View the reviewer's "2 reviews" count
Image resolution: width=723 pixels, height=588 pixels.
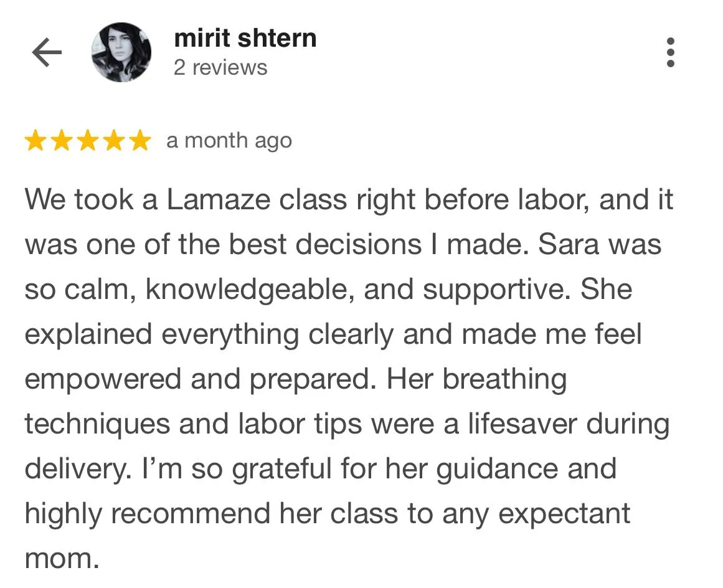click(x=220, y=67)
